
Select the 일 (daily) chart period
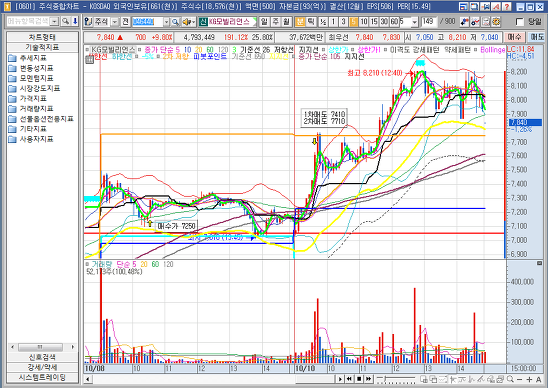point(264,22)
